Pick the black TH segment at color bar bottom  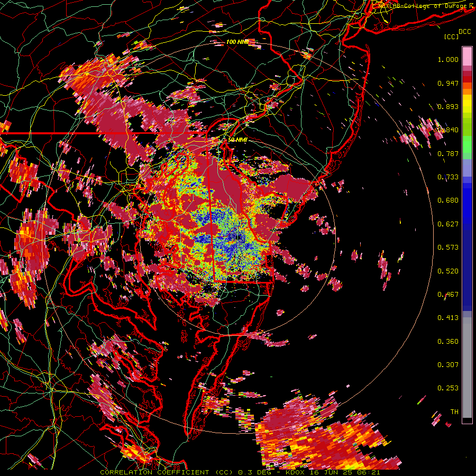[x=467, y=420]
